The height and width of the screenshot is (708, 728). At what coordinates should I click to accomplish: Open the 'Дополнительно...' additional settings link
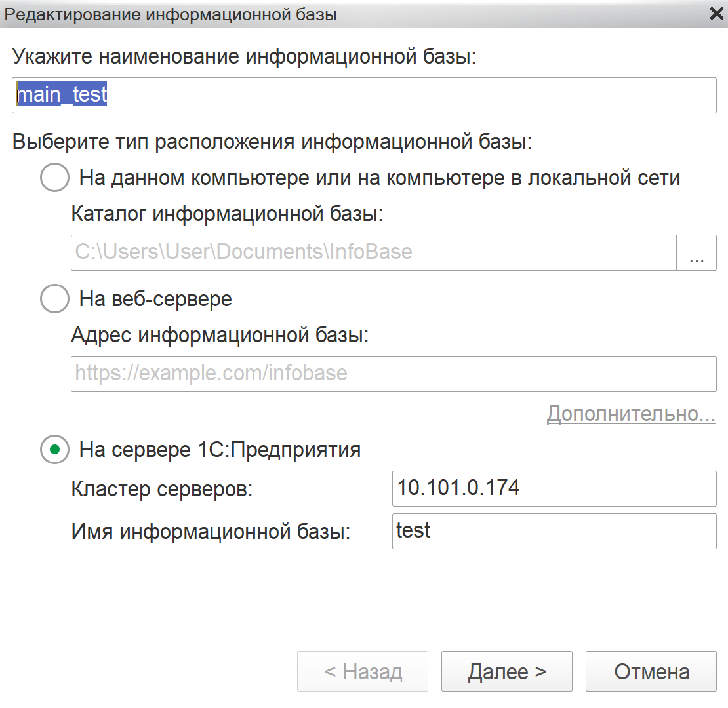tap(631, 414)
